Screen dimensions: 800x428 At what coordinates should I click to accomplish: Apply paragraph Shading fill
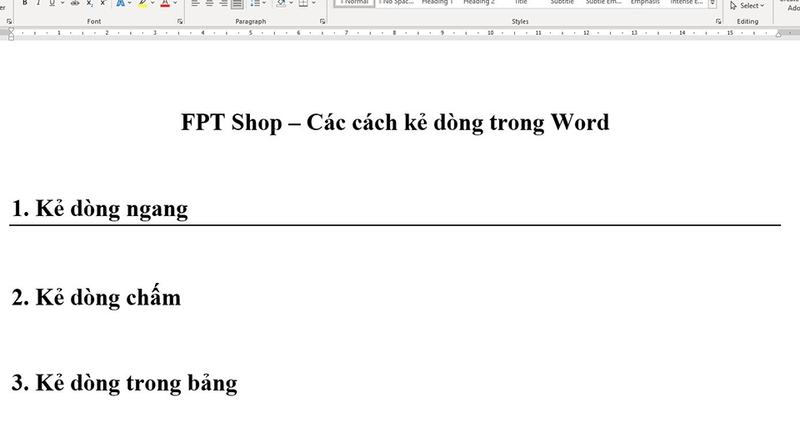281,3
